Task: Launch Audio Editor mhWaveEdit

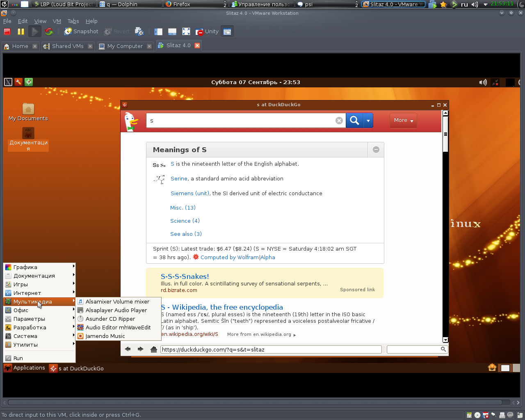Action: [x=118, y=327]
